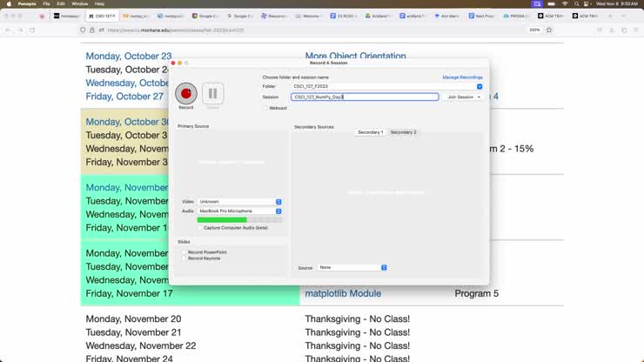Click into the Session name text field

click(x=365, y=97)
